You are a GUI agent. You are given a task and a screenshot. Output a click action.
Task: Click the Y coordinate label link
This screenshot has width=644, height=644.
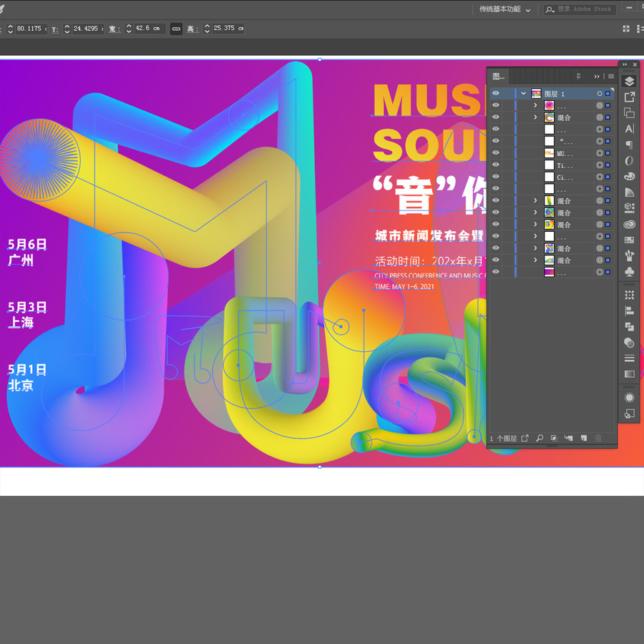click(x=55, y=29)
